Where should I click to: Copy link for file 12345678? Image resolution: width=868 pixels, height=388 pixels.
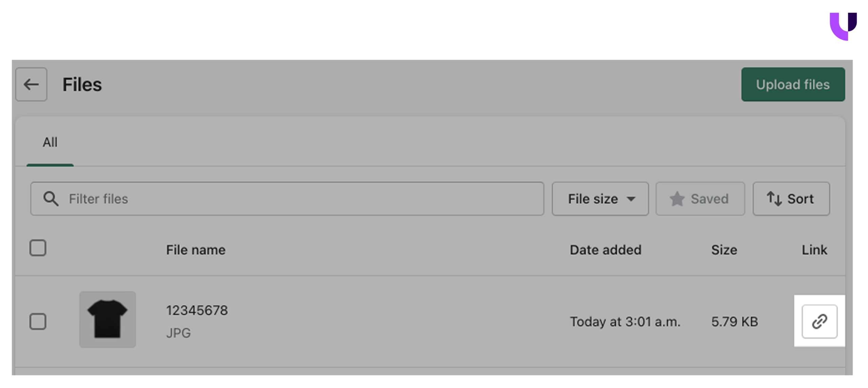pos(819,321)
